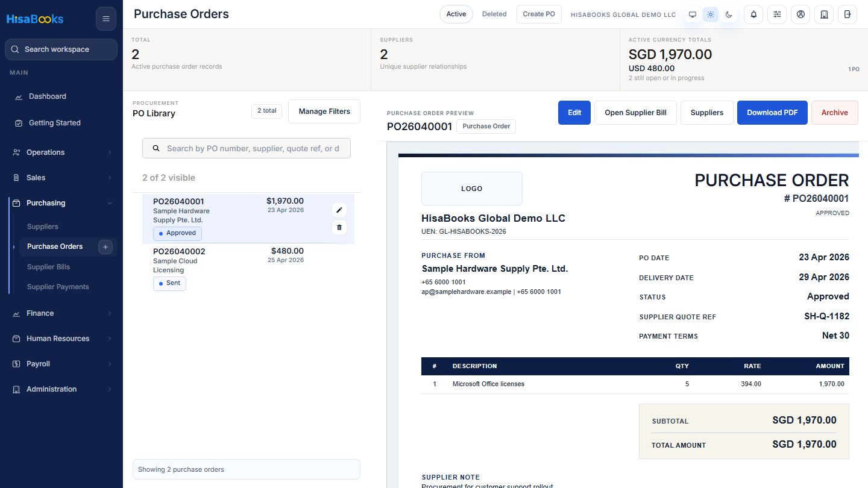Click LOGO placeholder in document

pos(472,189)
